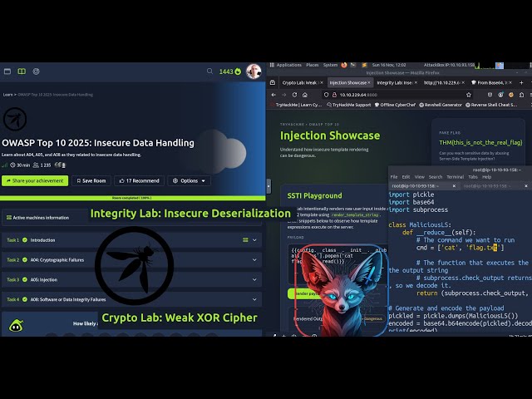Open the System menu
The width and height of the screenshot is (532, 399).
click(330, 65)
